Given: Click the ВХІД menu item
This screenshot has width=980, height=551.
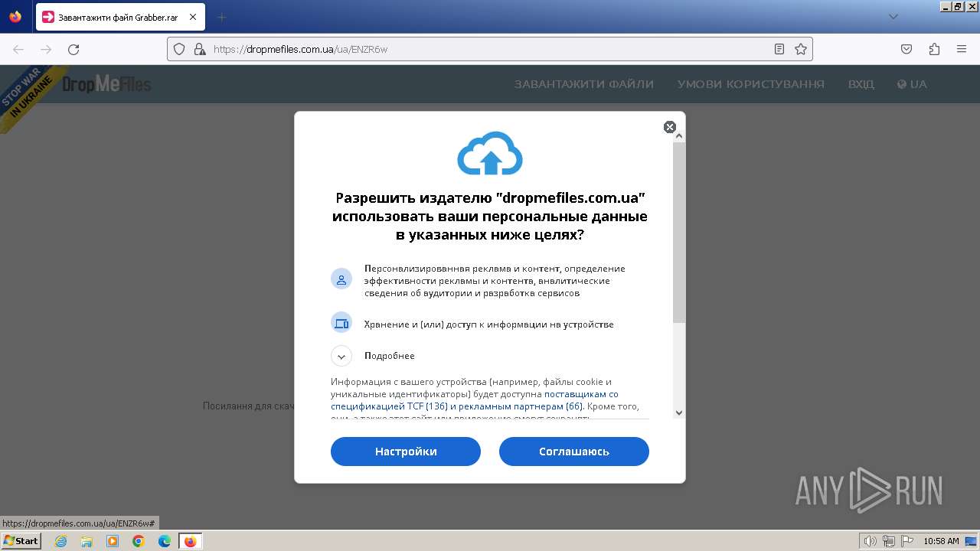Looking at the screenshot, I should 861,84.
